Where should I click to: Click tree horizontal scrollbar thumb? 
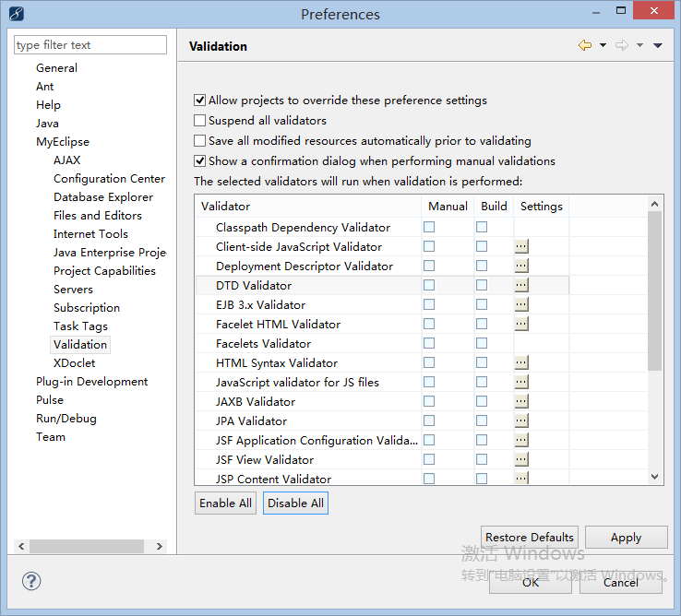[87, 546]
